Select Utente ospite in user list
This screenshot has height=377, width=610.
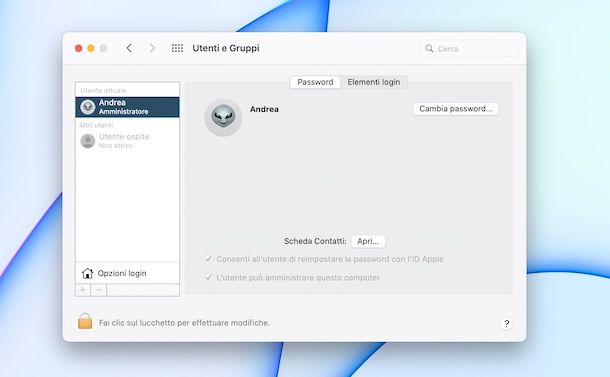128,141
